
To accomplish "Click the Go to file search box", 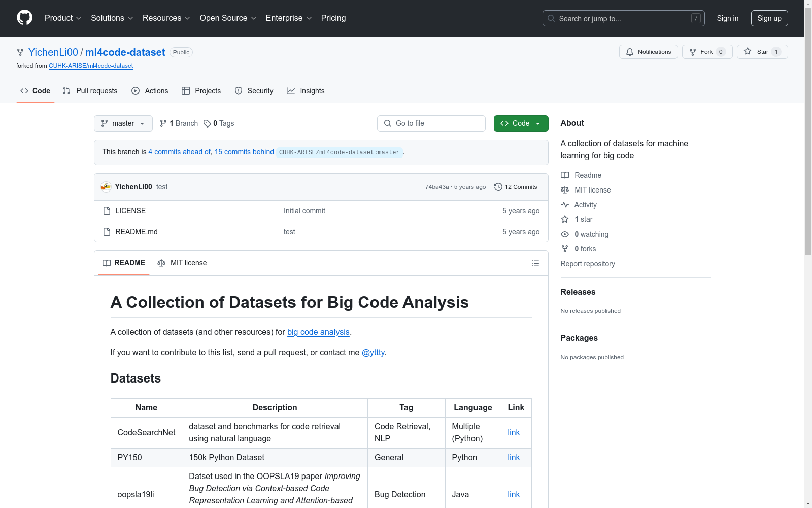I will click(x=431, y=123).
